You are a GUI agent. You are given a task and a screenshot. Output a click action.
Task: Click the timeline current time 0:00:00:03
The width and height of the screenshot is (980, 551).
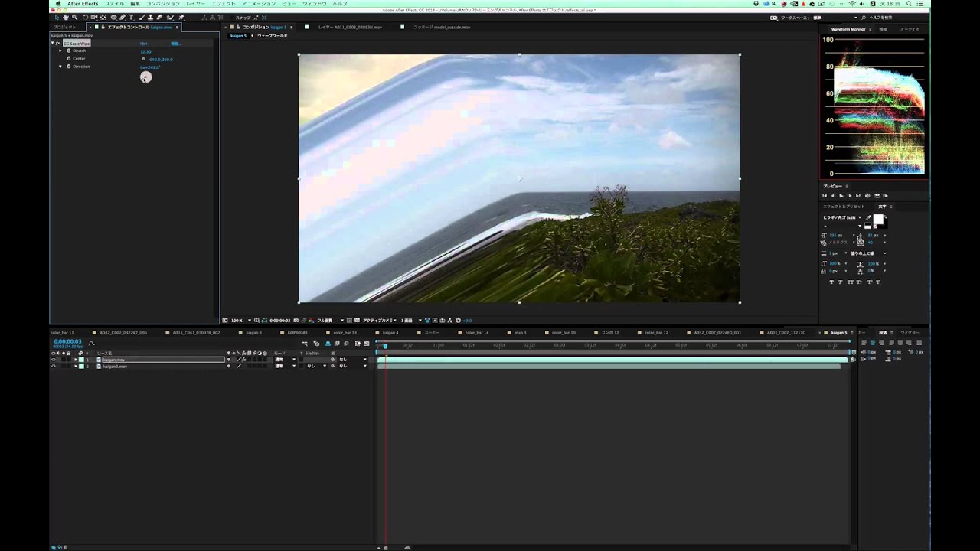[x=68, y=341]
